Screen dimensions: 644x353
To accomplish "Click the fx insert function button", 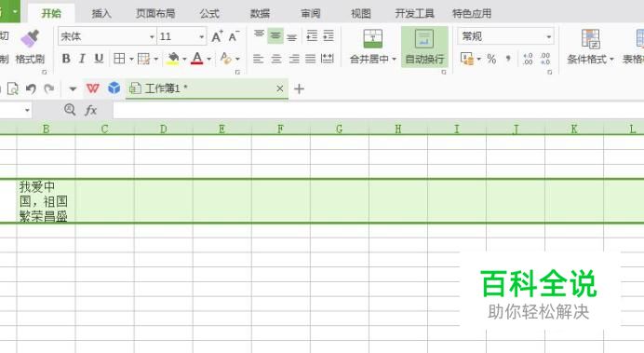I will (91, 110).
